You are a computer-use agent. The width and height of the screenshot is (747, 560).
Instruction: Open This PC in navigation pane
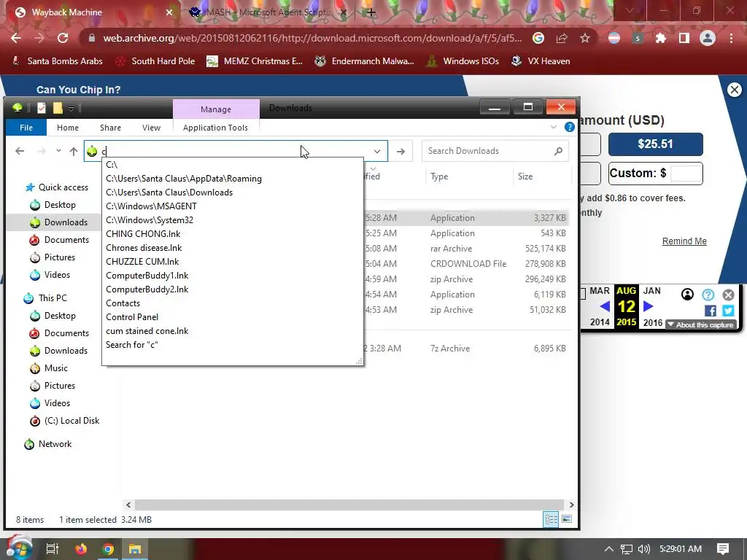point(53,298)
